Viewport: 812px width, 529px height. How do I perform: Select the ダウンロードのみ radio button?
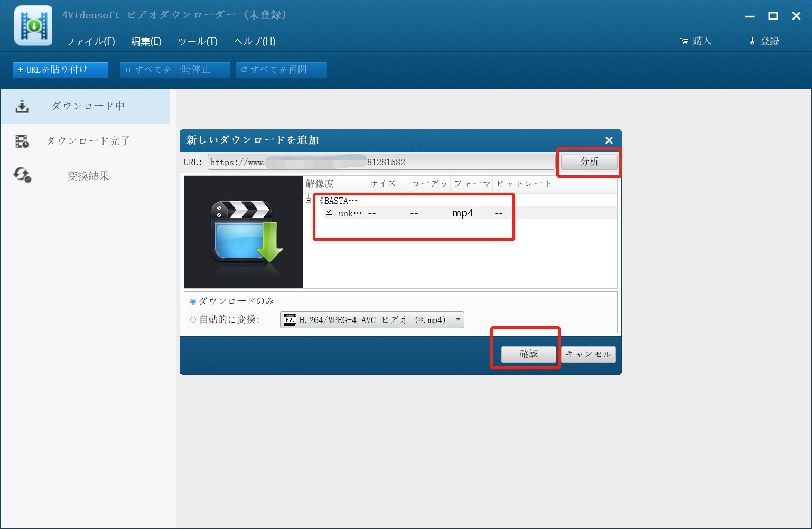(193, 301)
